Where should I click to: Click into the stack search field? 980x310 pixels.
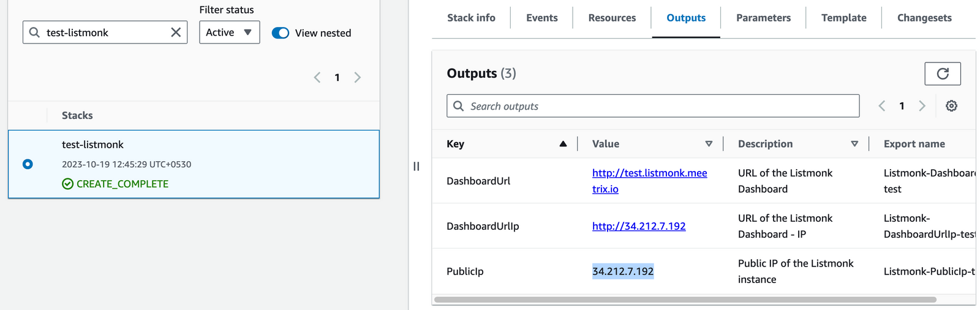pos(105,32)
